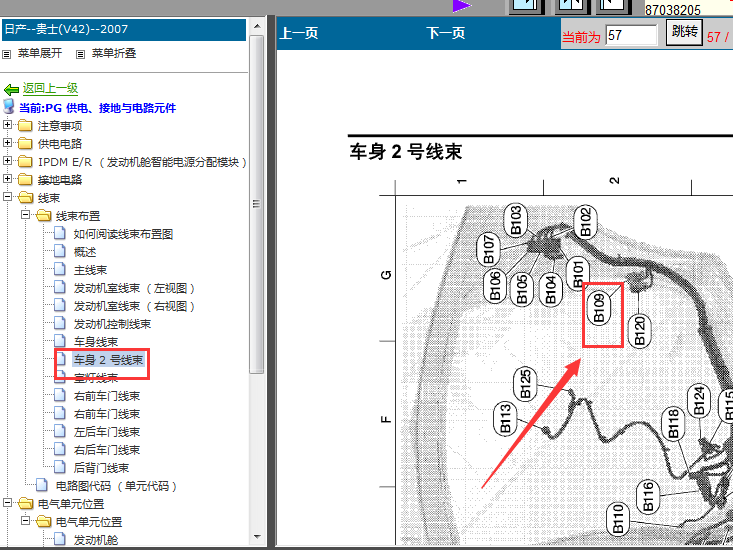Open 电路图代码(单元代码) page
Viewport: 733px width, 550px height.
click(x=116, y=486)
